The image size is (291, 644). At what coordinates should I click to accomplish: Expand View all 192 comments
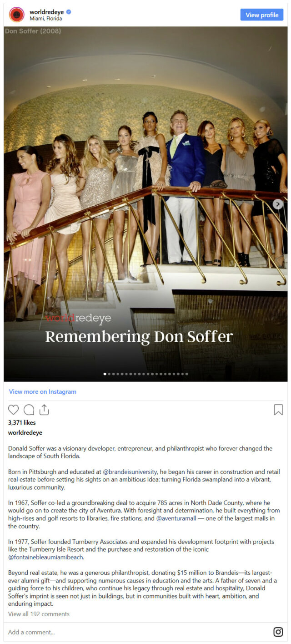coord(39,614)
